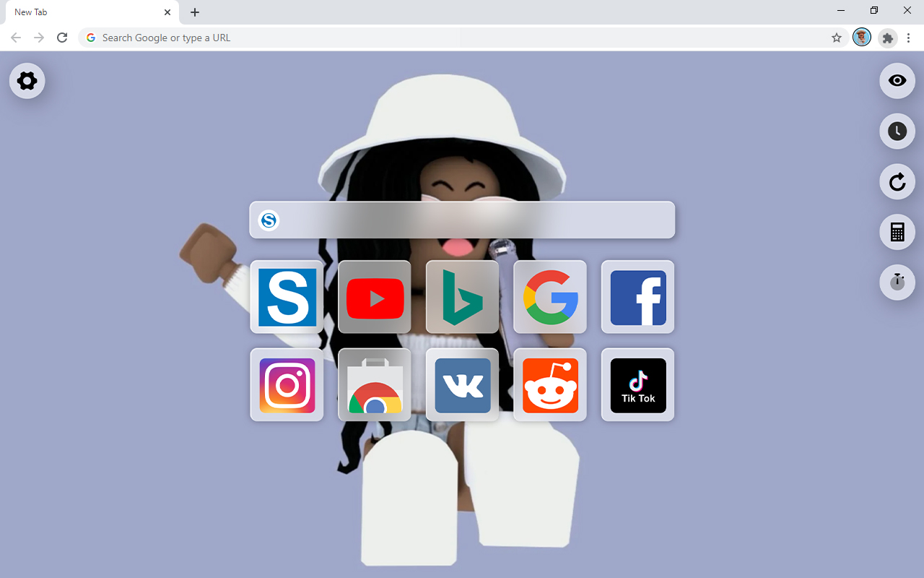Open the Instagram shortcut tile
The width and height of the screenshot is (924, 578).
[x=287, y=385]
